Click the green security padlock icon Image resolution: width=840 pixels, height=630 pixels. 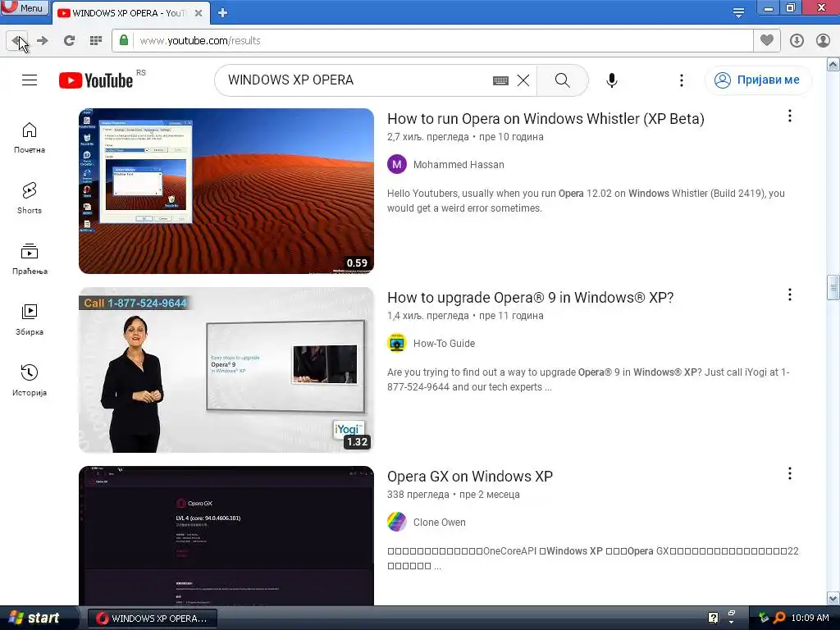(x=124, y=40)
